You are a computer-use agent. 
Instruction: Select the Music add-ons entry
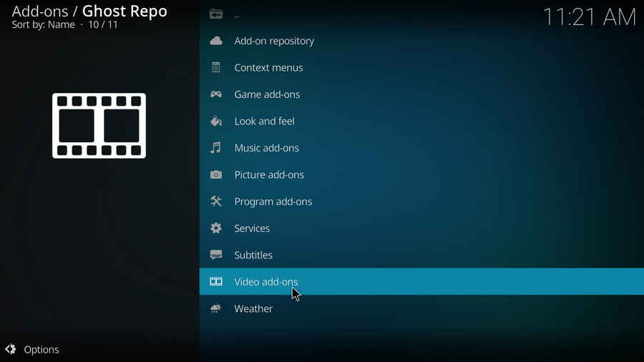pos(266,148)
